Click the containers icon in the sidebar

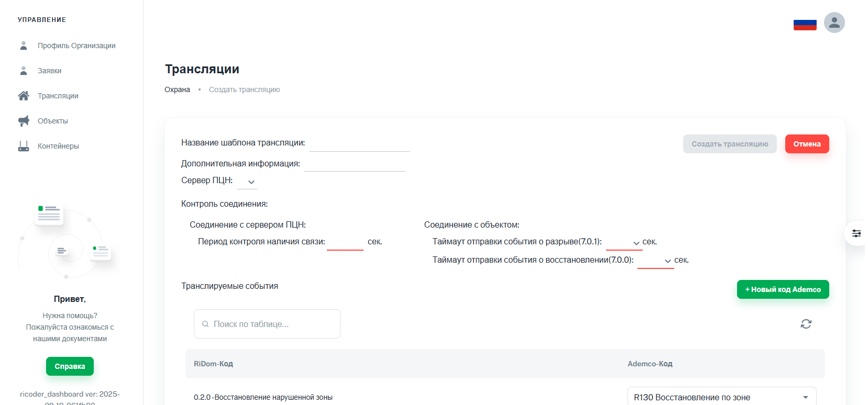point(24,146)
